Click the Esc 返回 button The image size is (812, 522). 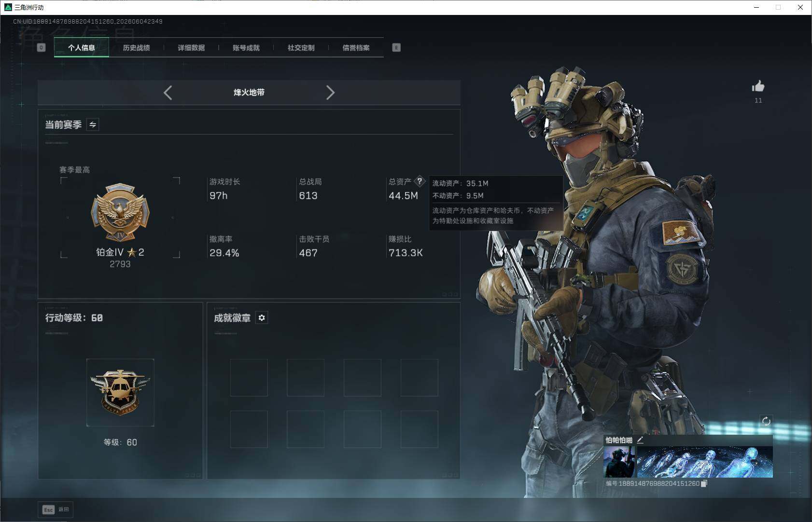tap(56, 509)
